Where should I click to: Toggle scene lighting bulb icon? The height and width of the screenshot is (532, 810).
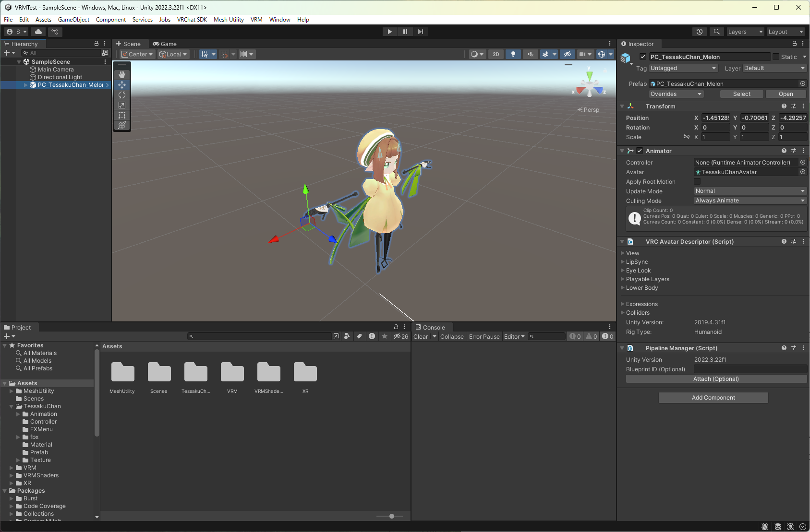[513, 54]
